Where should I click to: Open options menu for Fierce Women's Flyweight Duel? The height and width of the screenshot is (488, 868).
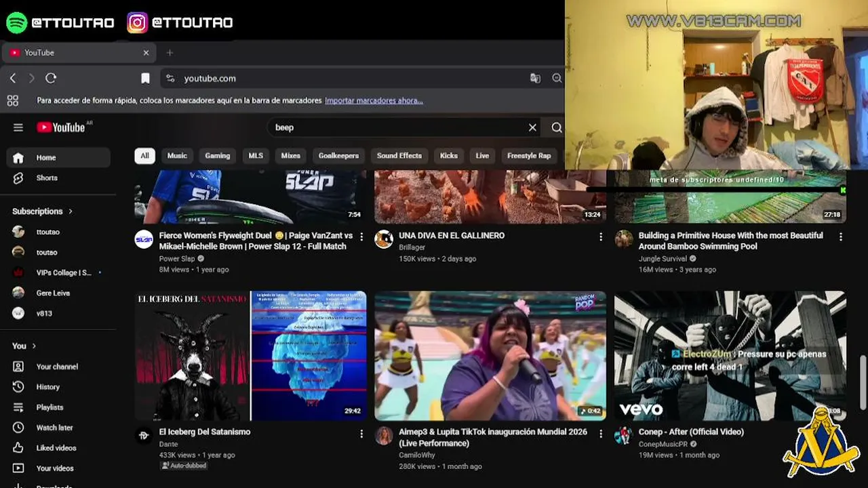pos(361,237)
